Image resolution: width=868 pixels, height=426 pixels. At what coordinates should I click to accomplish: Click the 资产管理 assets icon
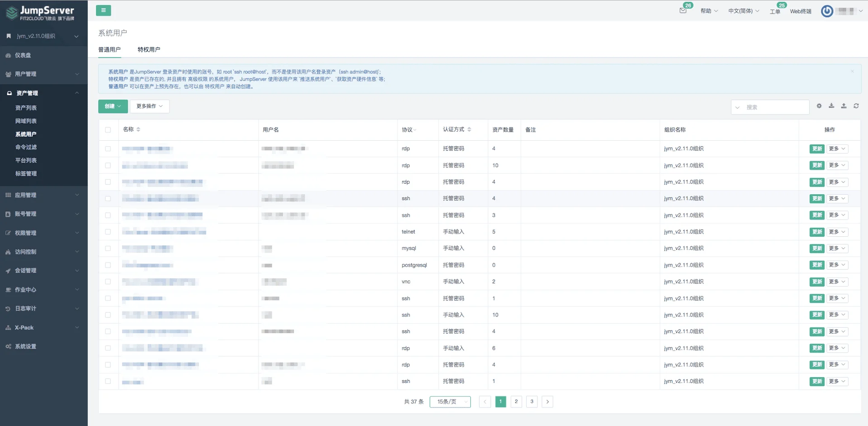9,93
